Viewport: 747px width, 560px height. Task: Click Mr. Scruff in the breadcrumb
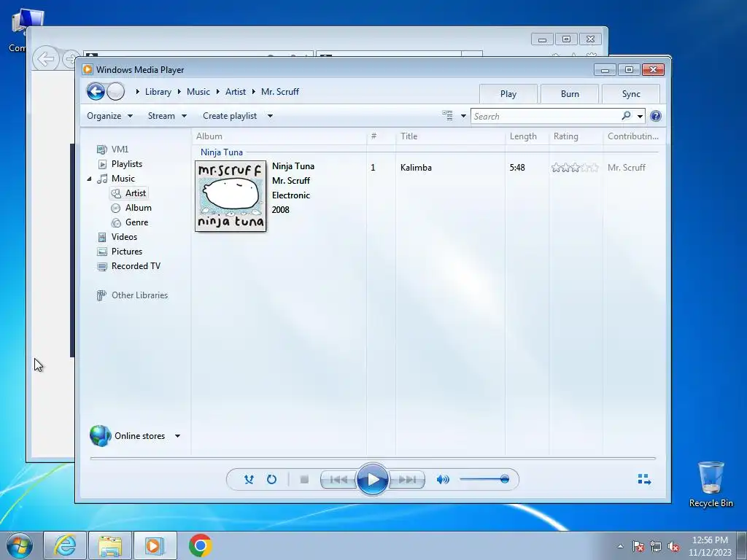(280, 92)
